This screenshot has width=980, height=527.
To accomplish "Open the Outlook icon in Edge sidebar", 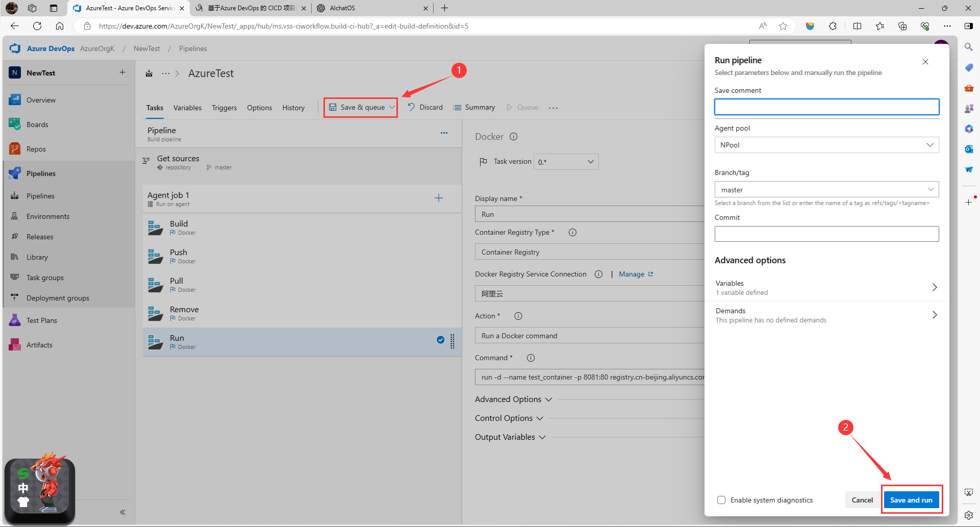I will tap(969, 149).
